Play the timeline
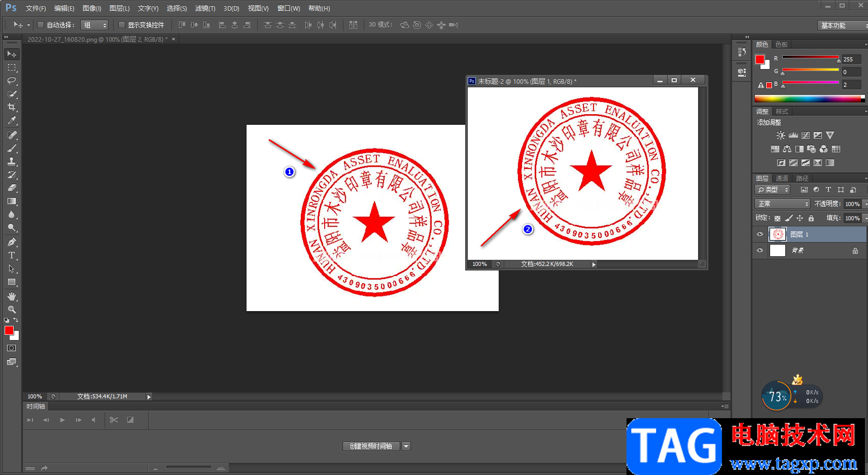 click(x=62, y=420)
